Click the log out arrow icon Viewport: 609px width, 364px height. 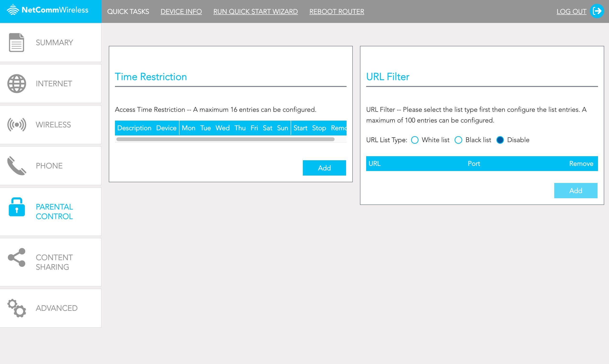tap(597, 11)
